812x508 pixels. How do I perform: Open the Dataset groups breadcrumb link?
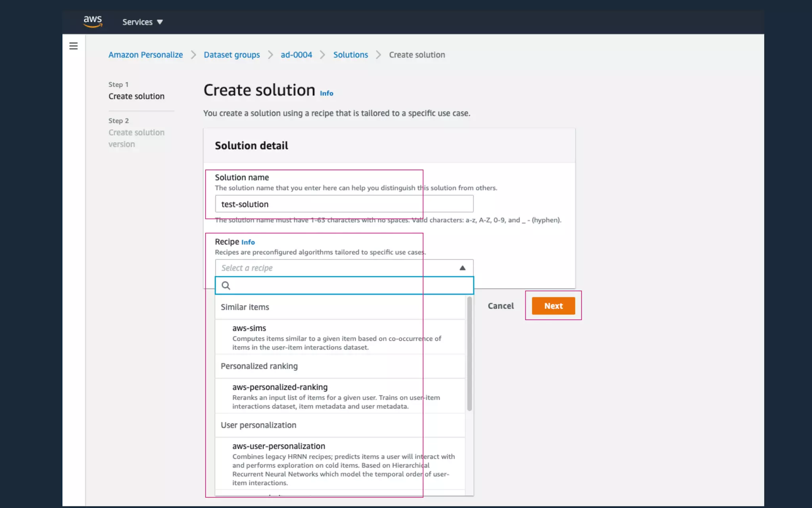point(232,55)
